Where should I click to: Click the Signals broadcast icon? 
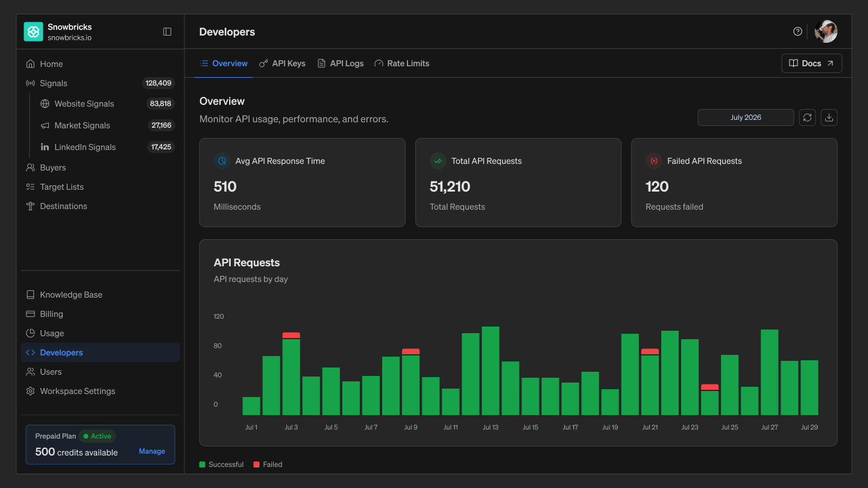(x=31, y=83)
